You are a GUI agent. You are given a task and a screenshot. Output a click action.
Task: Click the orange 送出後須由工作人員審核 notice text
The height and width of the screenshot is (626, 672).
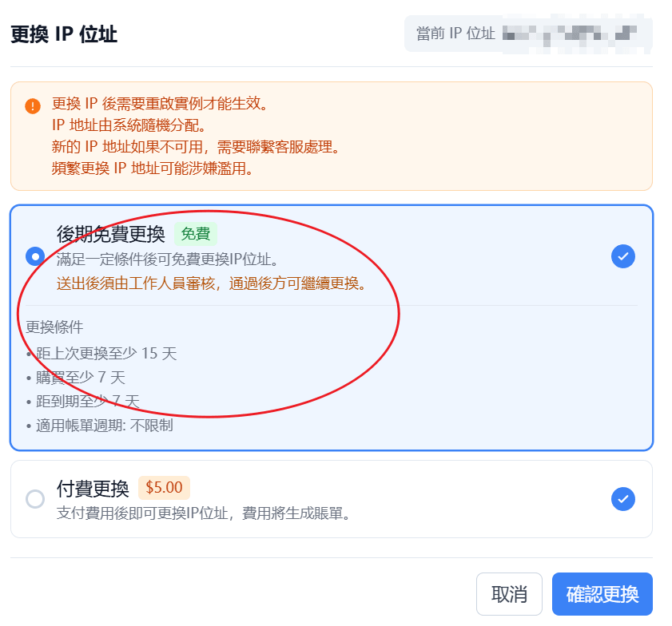(x=211, y=283)
